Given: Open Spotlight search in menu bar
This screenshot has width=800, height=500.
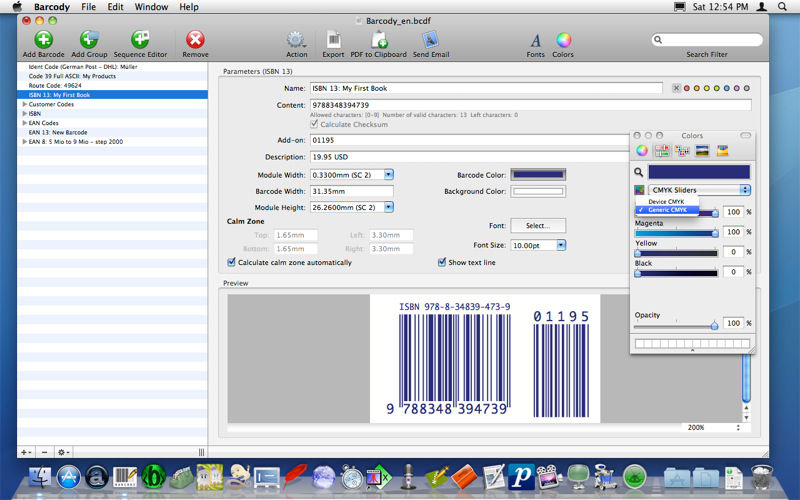Looking at the screenshot, I should point(782,7).
